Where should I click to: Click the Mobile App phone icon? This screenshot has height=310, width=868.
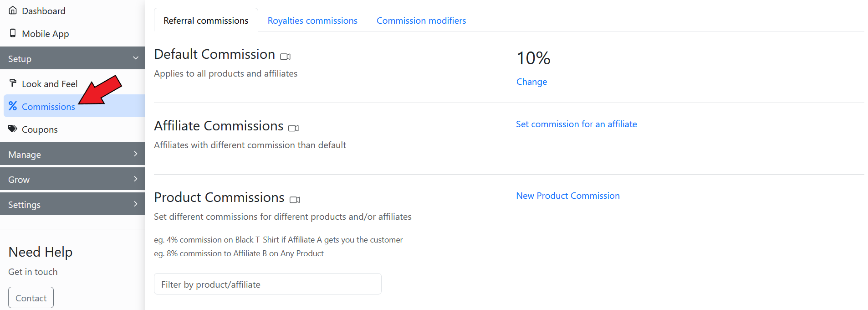13,33
